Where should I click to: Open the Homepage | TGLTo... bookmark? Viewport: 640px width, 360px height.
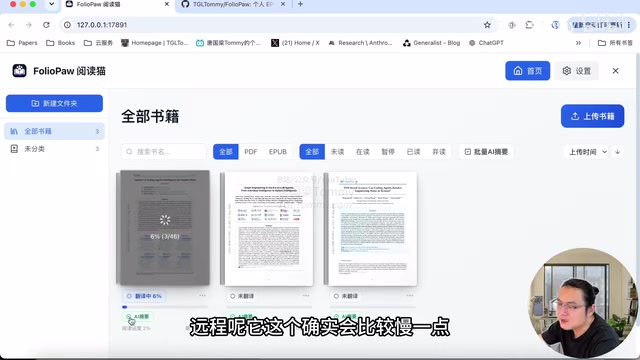[155, 43]
